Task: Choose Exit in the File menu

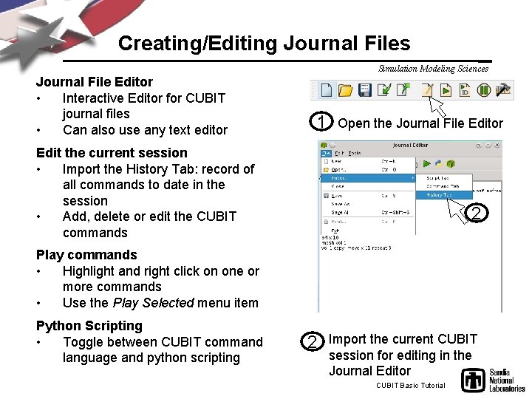Action: [368, 231]
